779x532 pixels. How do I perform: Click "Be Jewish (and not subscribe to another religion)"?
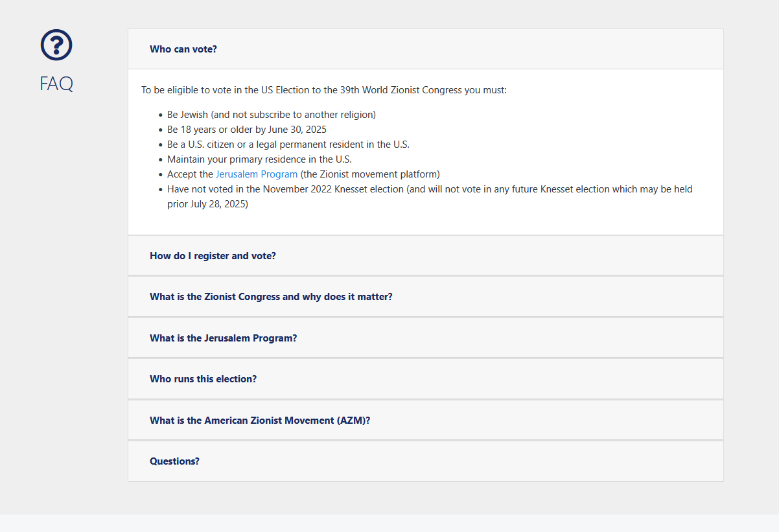[272, 115]
